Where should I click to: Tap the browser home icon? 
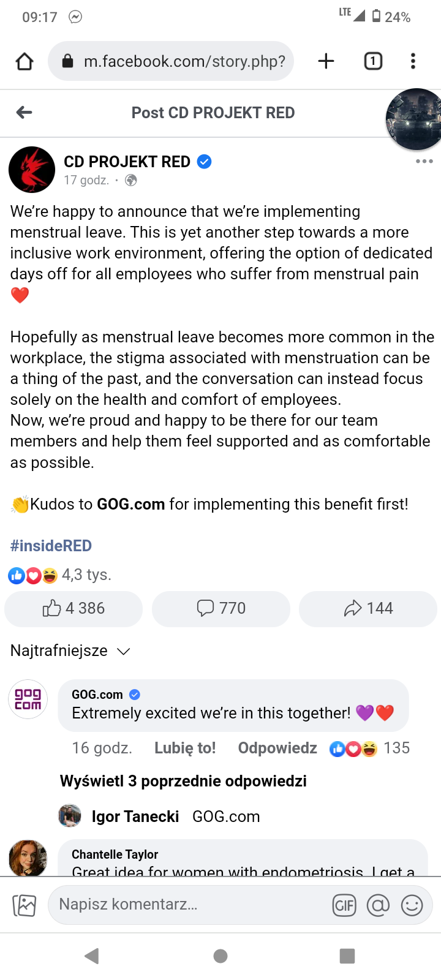(x=24, y=61)
